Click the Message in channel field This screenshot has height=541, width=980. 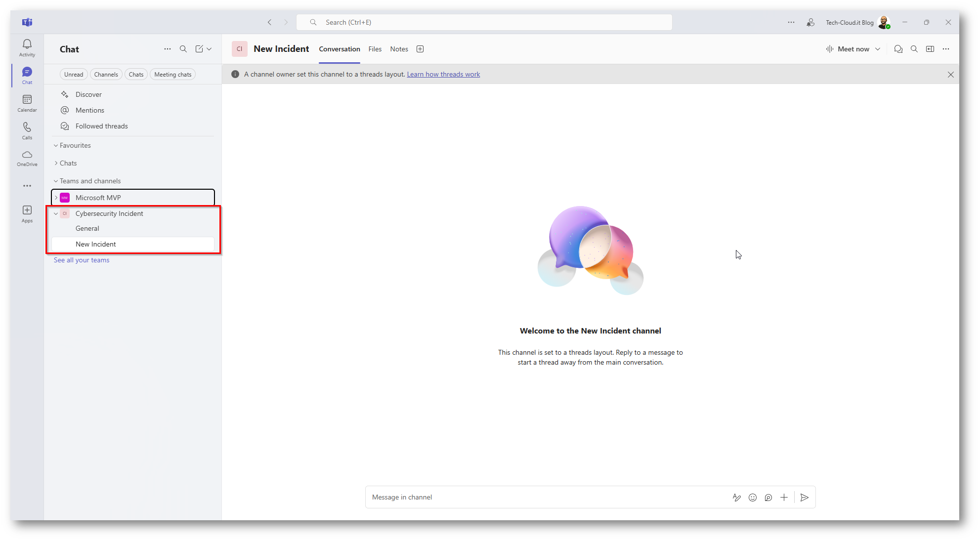[544, 498]
